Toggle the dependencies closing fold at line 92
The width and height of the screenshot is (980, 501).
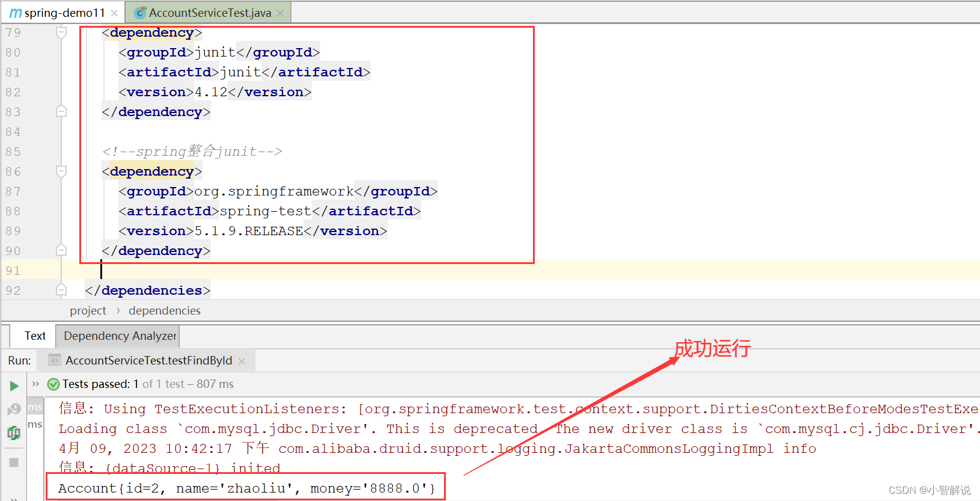[61, 290]
